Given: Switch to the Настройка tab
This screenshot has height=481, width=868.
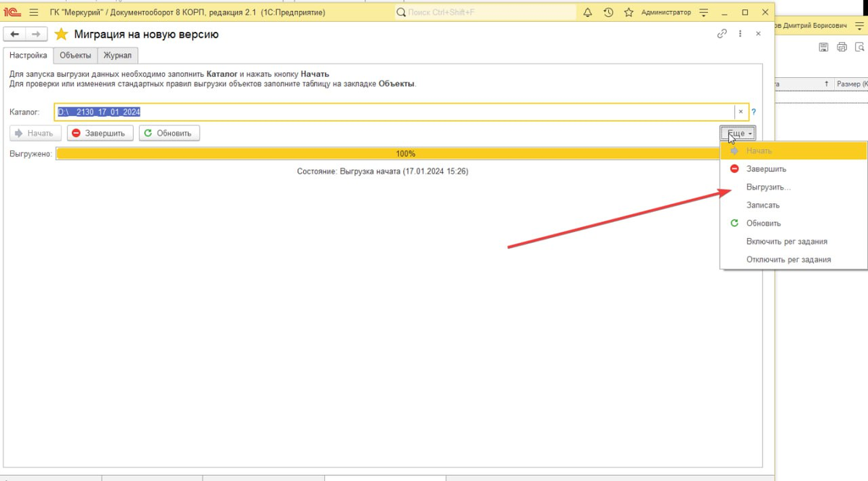Looking at the screenshot, I should click(x=28, y=56).
